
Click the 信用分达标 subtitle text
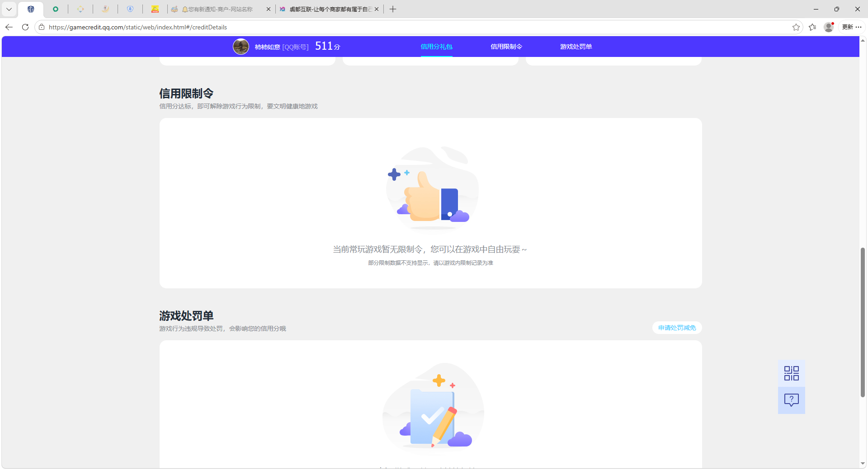point(239,106)
